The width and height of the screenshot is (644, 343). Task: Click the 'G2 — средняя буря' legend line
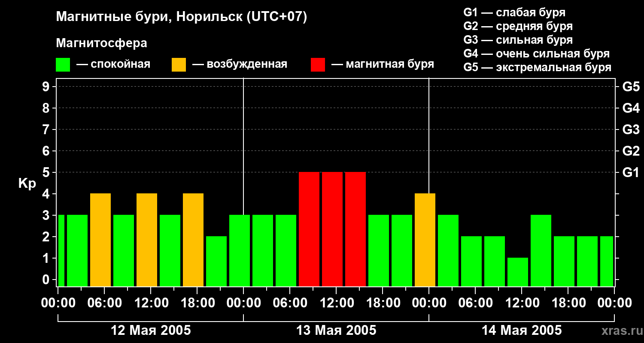(518, 26)
